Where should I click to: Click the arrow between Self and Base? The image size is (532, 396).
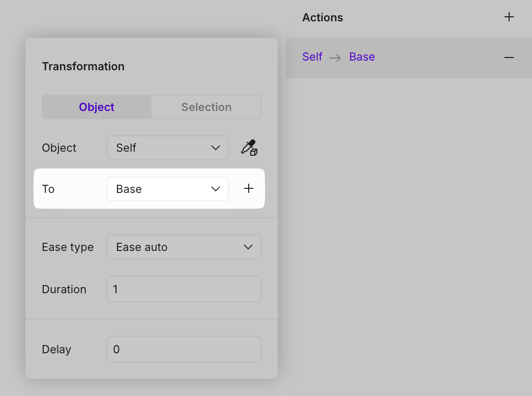coord(335,58)
